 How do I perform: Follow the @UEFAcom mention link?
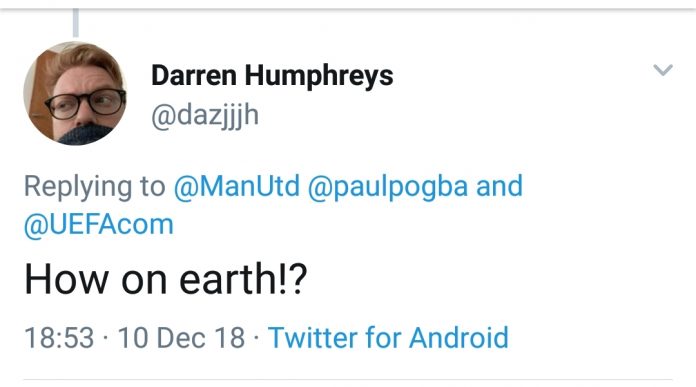(99, 224)
